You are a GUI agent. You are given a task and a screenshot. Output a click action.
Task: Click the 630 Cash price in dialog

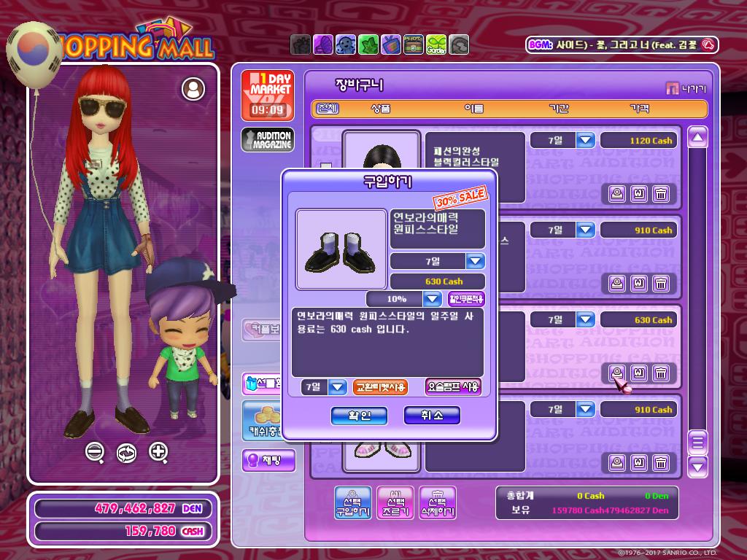point(438,281)
